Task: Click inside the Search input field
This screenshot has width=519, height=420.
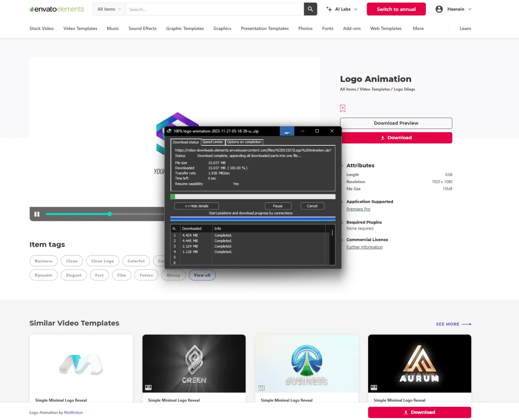Action: point(215,9)
